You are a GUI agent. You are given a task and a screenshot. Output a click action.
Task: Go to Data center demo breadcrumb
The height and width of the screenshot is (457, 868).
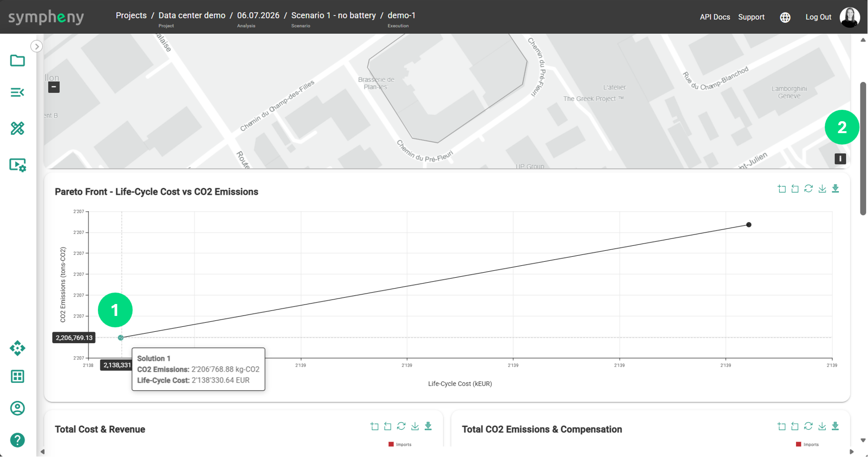192,15
